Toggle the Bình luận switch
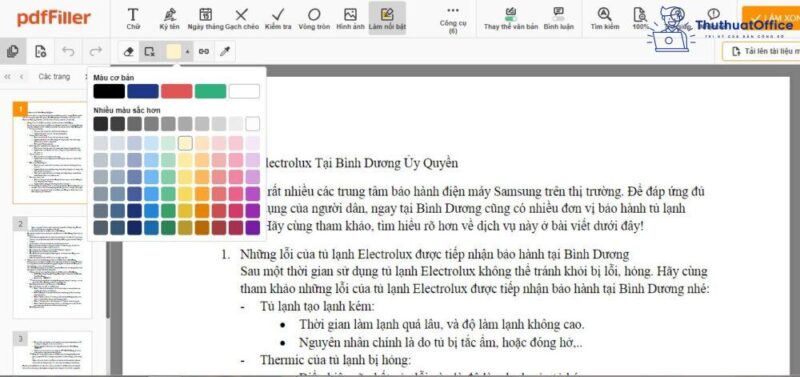The height and width of the screenshot is (377, 800). click(559, 18)
